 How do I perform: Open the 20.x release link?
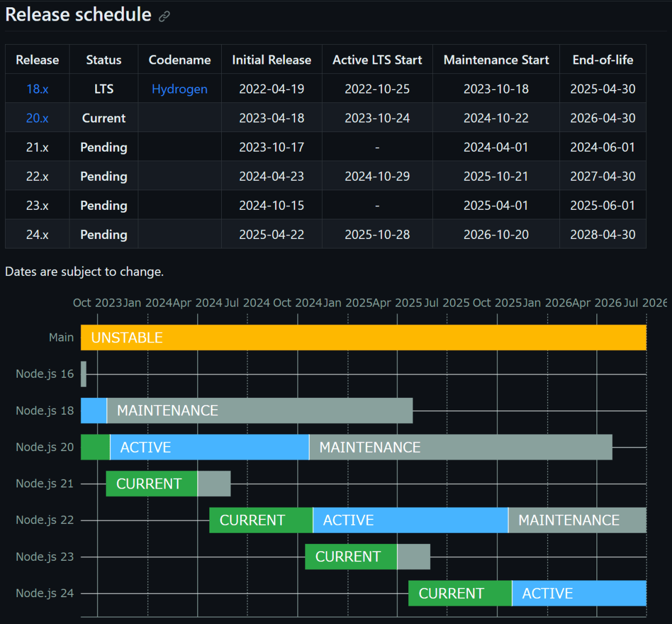[x=38, y=118]
